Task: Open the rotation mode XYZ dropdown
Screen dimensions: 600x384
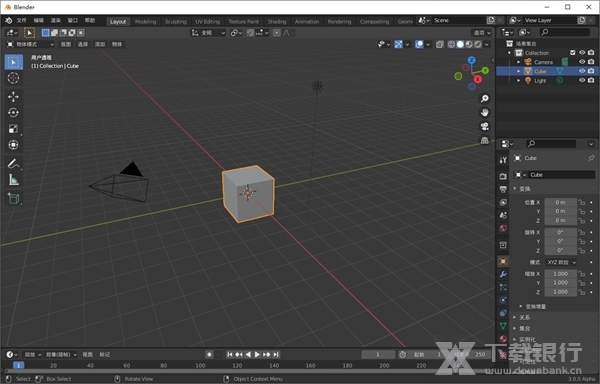Action: click(561, 262)
